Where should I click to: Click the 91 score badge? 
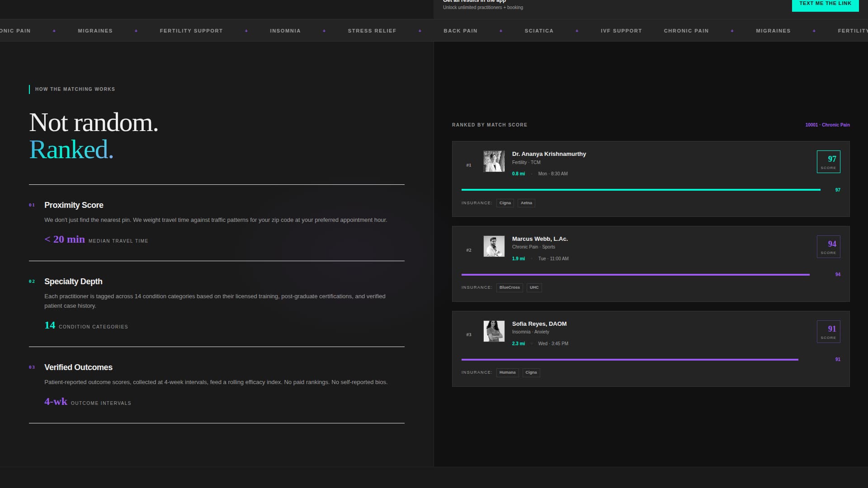(x=828, y=332)
